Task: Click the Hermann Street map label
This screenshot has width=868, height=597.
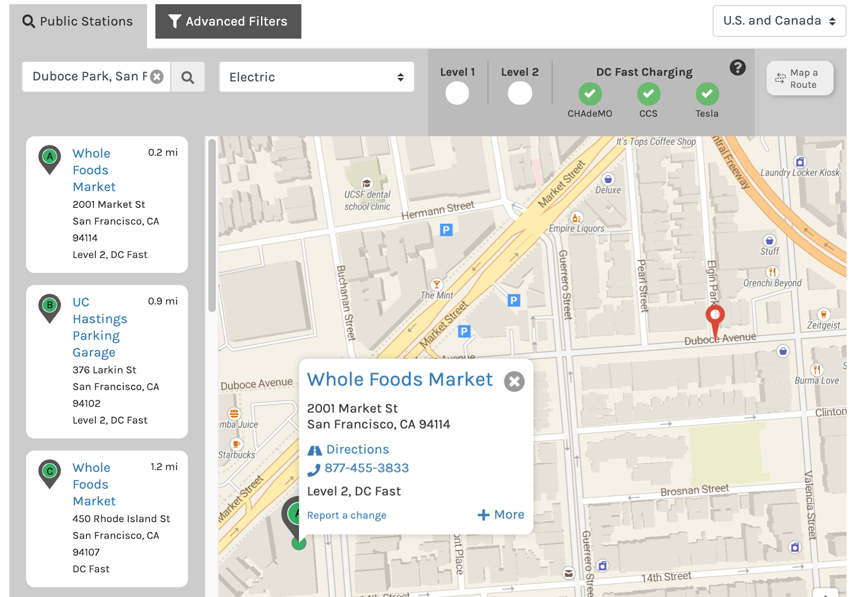Action: 438,210
